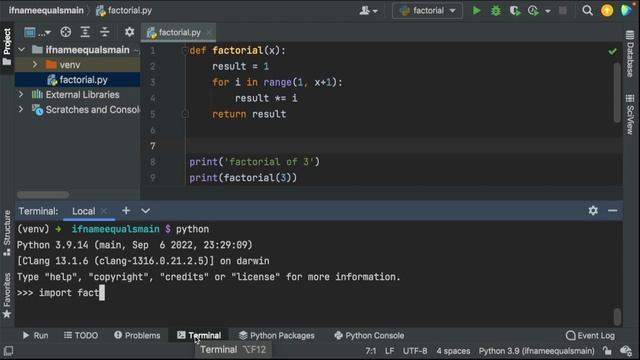Open the project view selector dropdown

click(x=37, y=32)
